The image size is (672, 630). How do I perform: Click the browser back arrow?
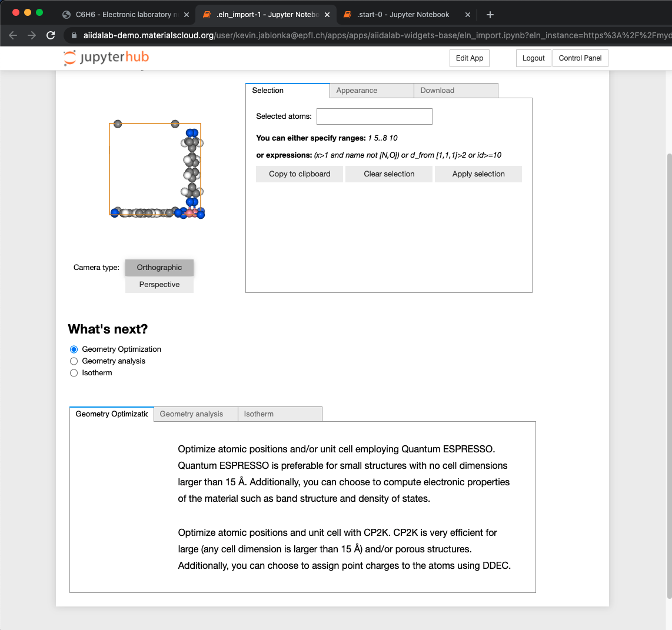[13, 35]
